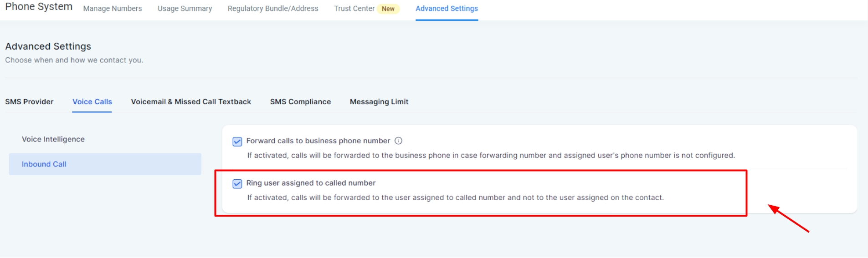Select Voice Intelligence in the side menu
Screen dimensions: 868x258
tap(53, 139)
